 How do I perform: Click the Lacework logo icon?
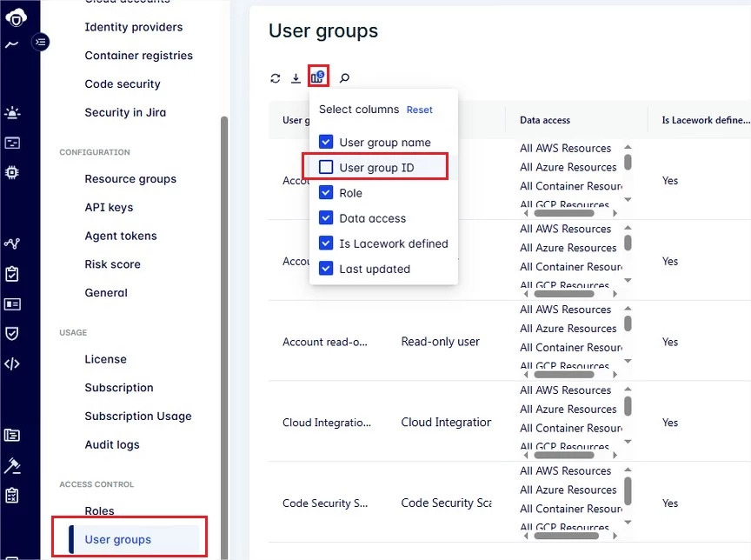(x=16, y=17)
